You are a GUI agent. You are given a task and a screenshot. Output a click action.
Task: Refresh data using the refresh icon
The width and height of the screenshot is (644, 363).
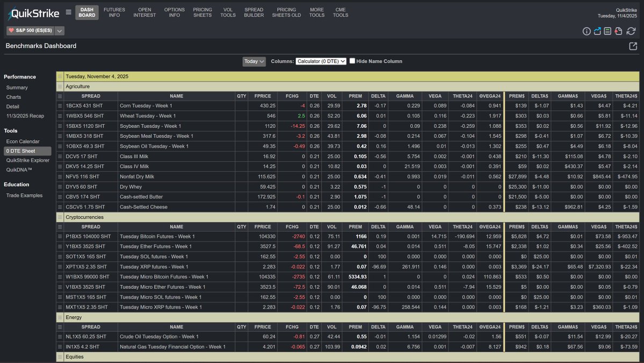pyautogui.click(x=631, y=31)
